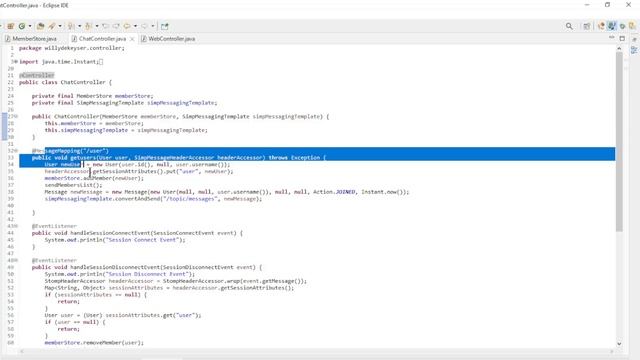Image resolution: width=640 pixels, height=360 pixels.
Task: Click the this.simpMessagingTemplate assignment line
Action: coord(126,130)
